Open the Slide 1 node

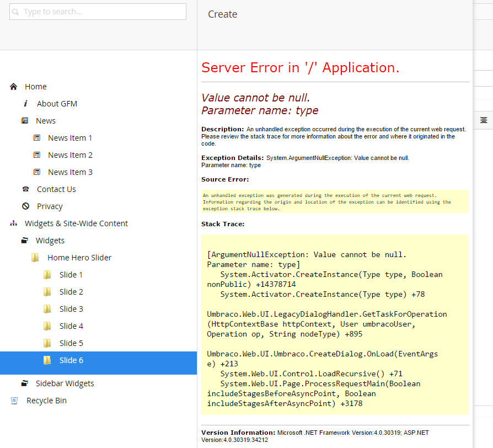click(x=71, y=275)
